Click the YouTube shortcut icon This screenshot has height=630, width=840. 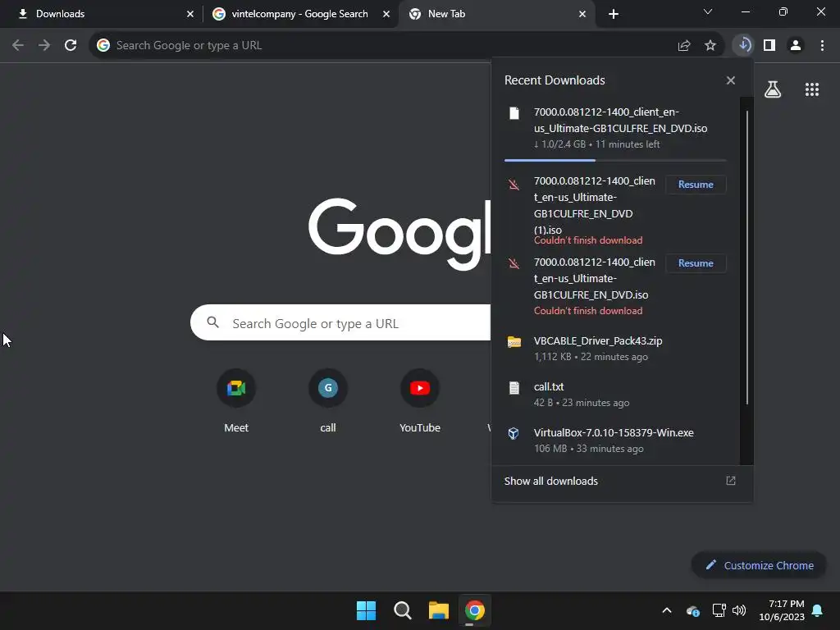420,388
